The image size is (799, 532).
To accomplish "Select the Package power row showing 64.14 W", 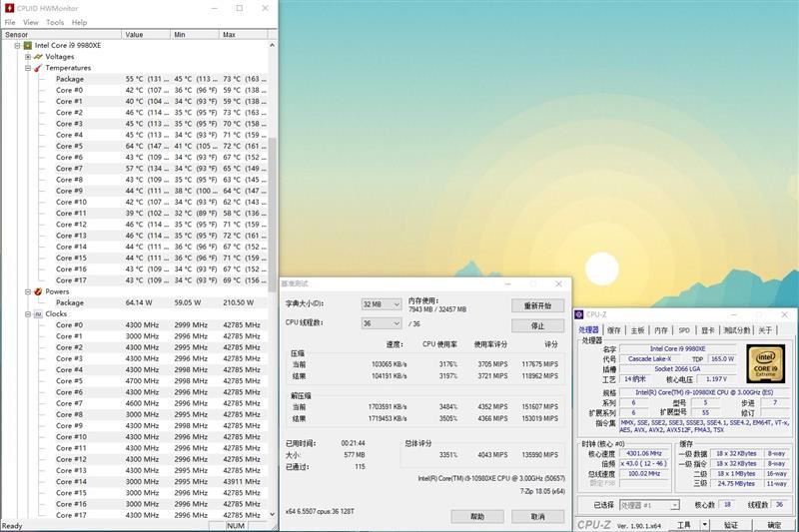I will 161,302.
